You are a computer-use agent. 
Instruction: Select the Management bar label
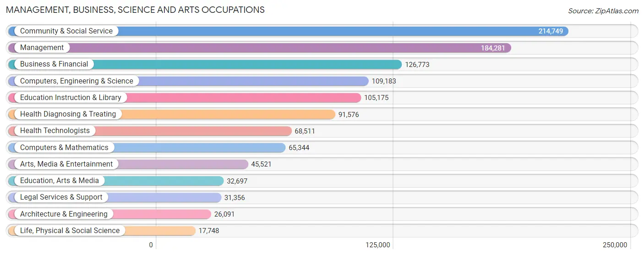coord(42,48)
